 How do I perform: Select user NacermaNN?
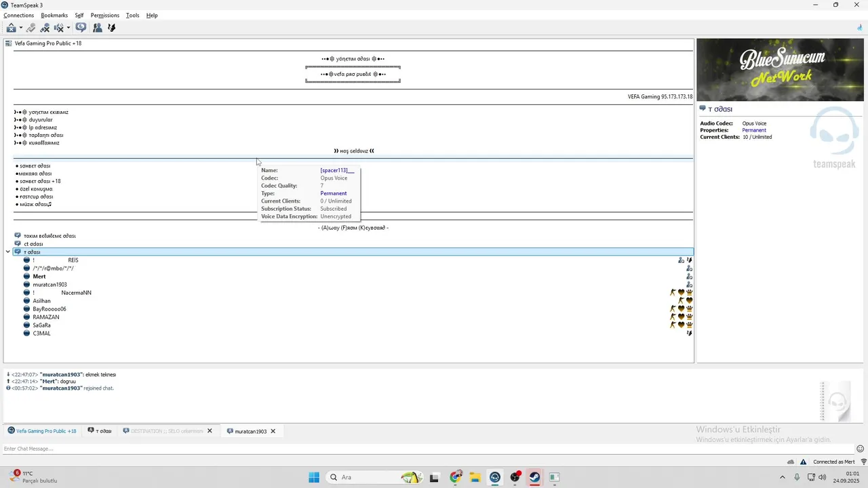click(76, 293)
